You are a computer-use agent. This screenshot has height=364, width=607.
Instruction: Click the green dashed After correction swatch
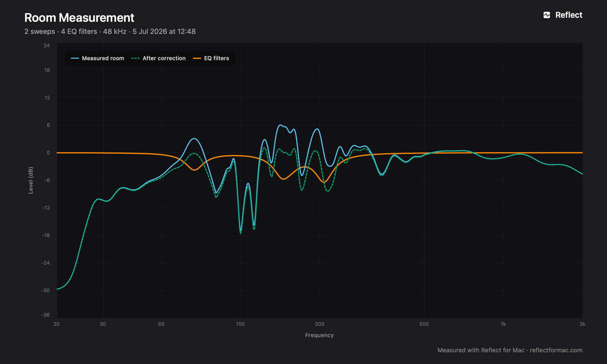tap(135, 58)
